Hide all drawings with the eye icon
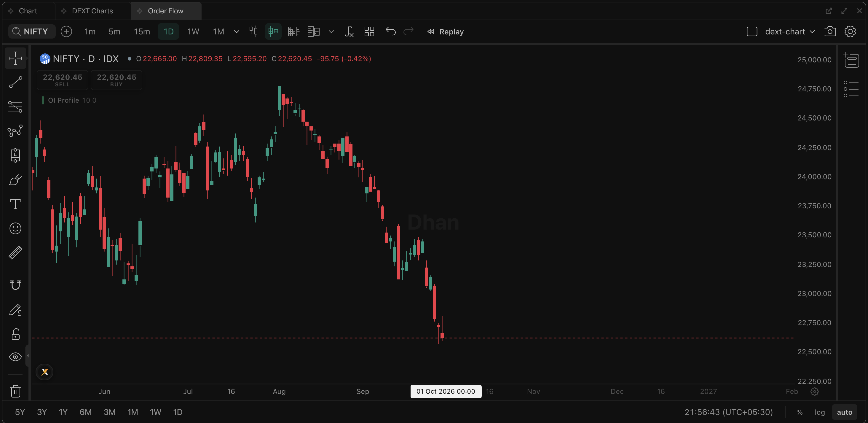Screen dimensions: 868x423 coord(15,357)
